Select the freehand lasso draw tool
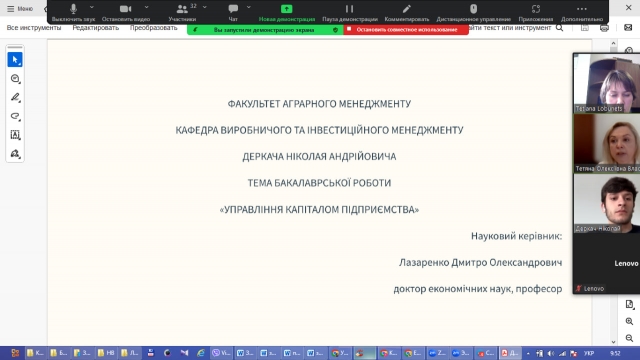Screen dimensions: 640x360 coord(15,116)
